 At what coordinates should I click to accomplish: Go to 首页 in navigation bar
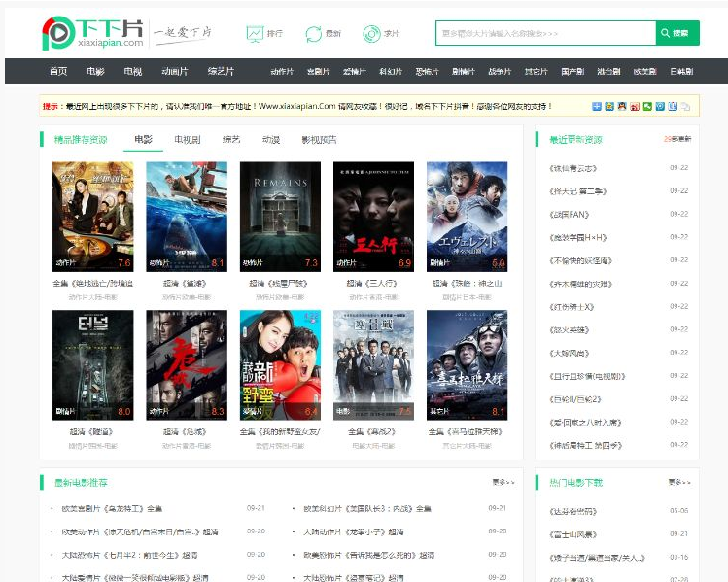point(58,71)
